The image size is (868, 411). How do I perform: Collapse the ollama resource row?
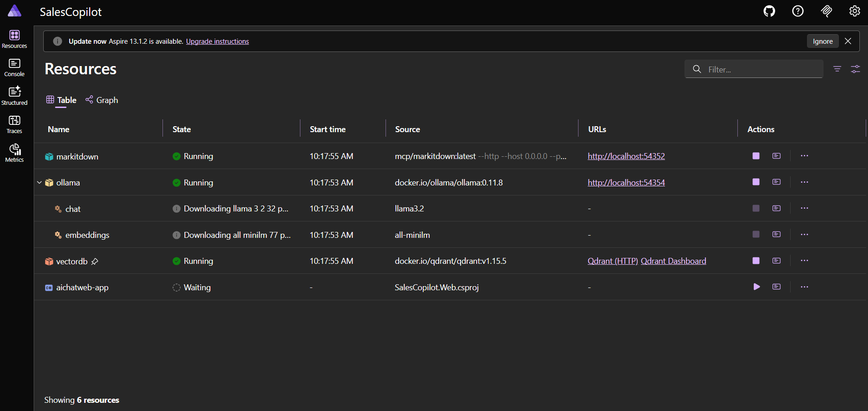(x=39, y=182)
